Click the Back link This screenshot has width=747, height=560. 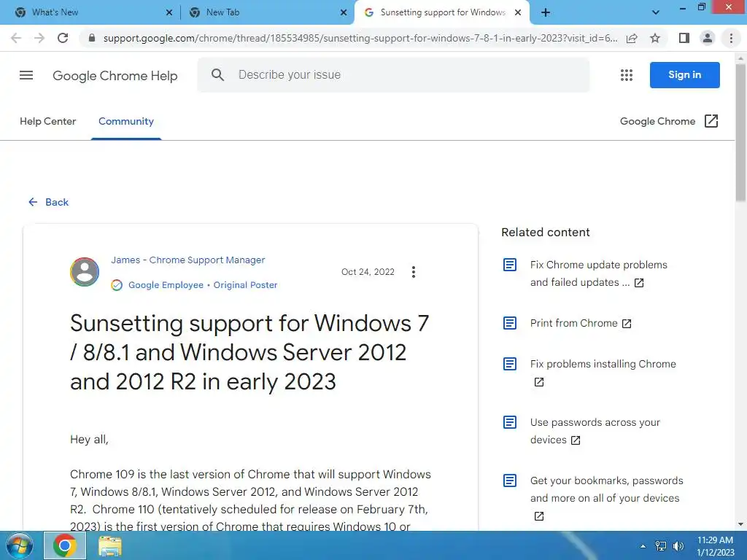click(x=49, y=203)
